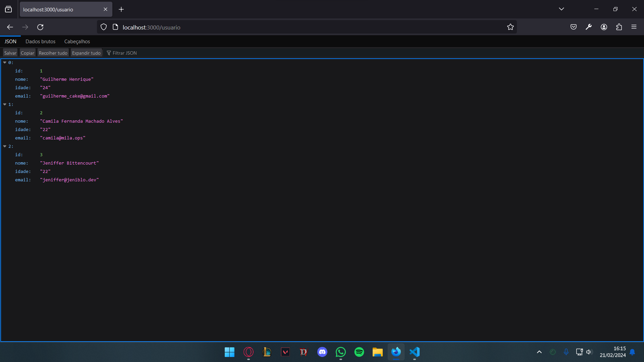Screen dimensions: 644x362
Task: Select the "Guilherme Henrique" name value
Action: tap(67, 79)
